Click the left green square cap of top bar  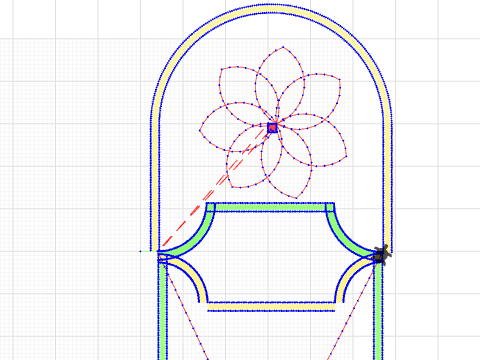(x=211, y=207)
